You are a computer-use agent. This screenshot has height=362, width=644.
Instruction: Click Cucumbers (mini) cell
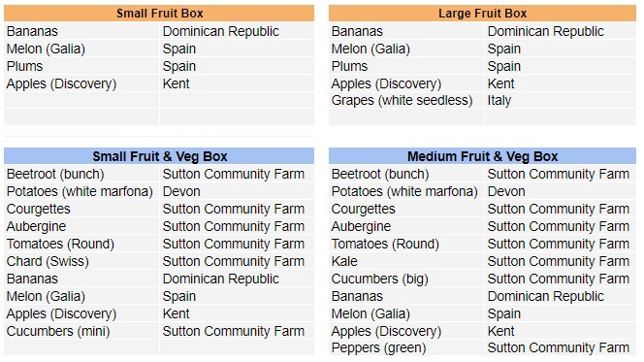(x=81, y=331)
